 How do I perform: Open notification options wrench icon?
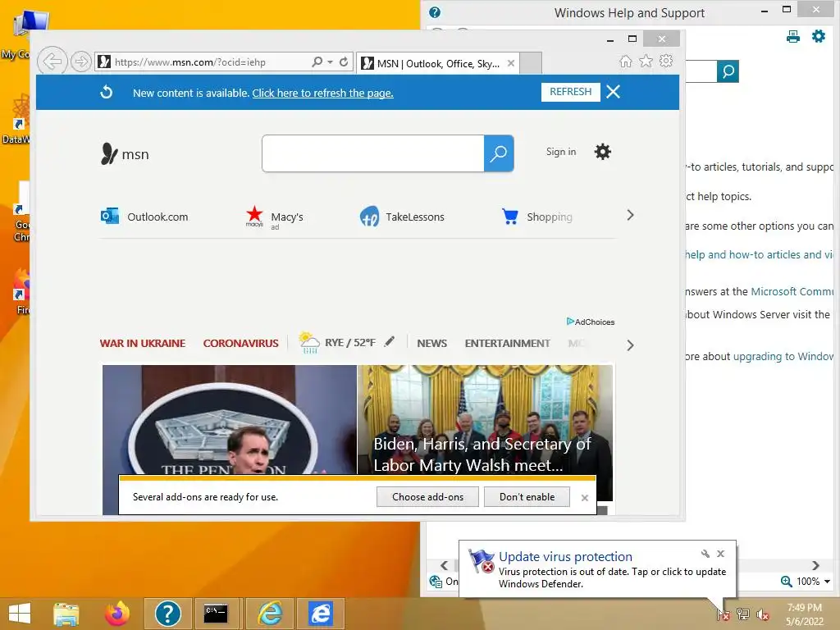[x=705, y=554]
